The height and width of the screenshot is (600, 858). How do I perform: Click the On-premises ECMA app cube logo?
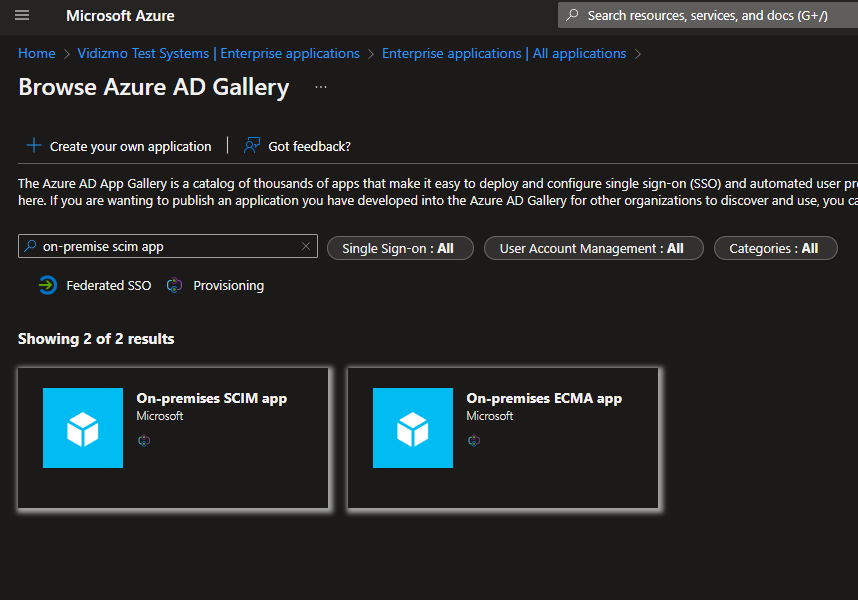coord(413,428)
